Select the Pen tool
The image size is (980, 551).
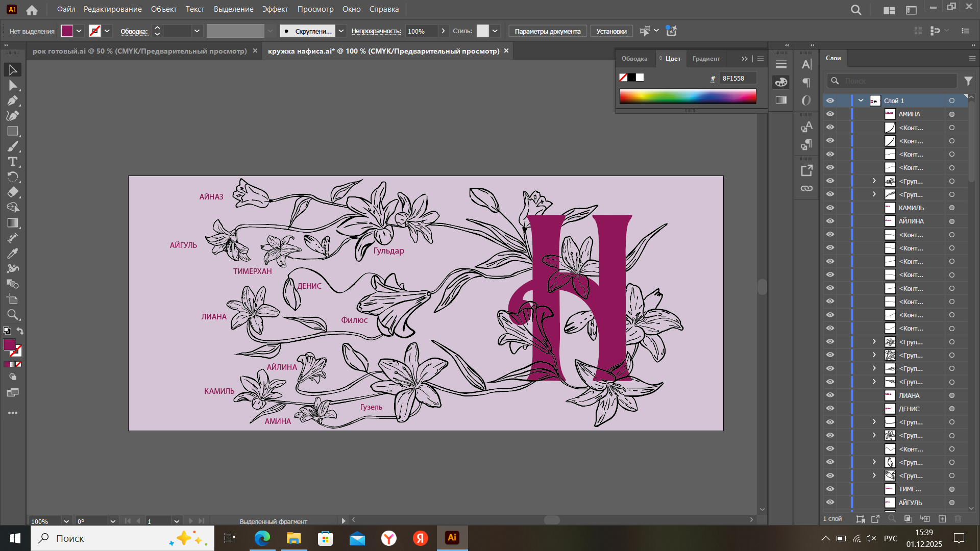click(13, 101)
